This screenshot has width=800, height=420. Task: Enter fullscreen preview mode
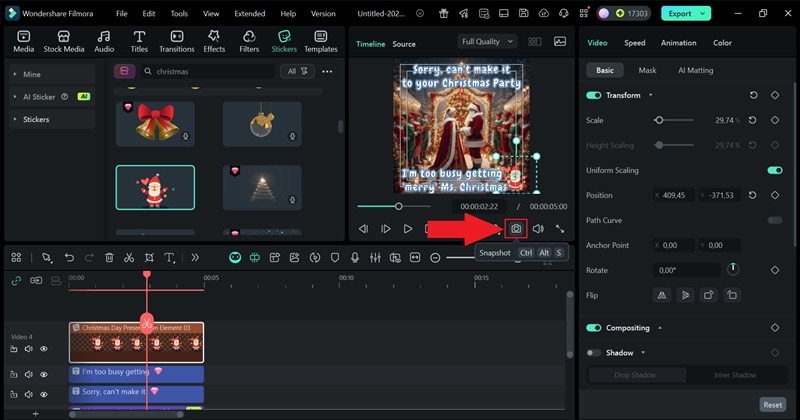click(x=560, y=229)
